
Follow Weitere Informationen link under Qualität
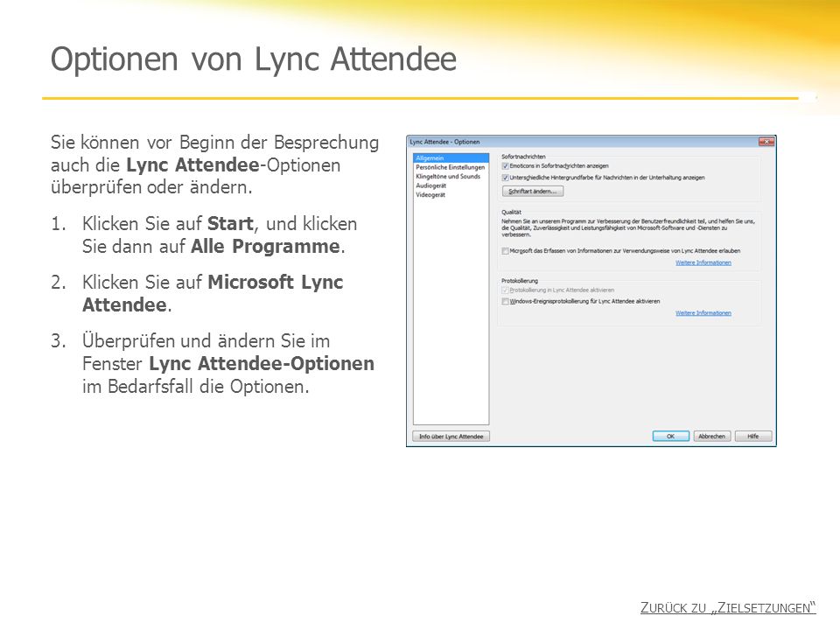pos(703,262)
